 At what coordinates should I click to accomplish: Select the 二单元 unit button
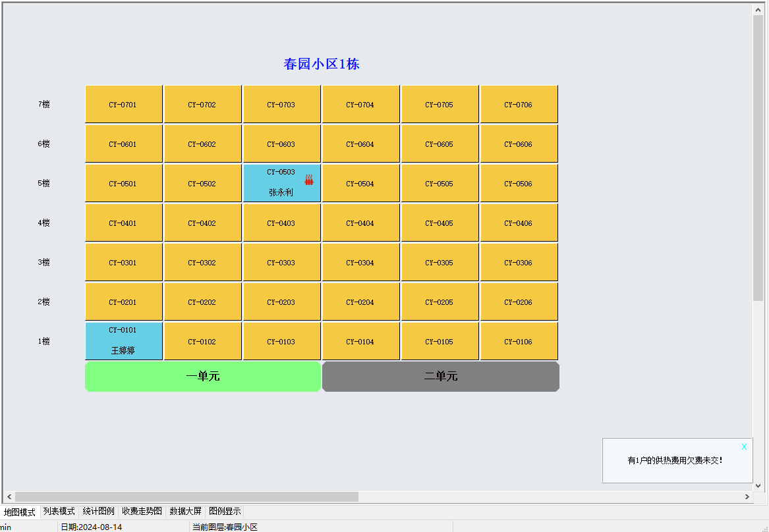click(x=440, y=376)
